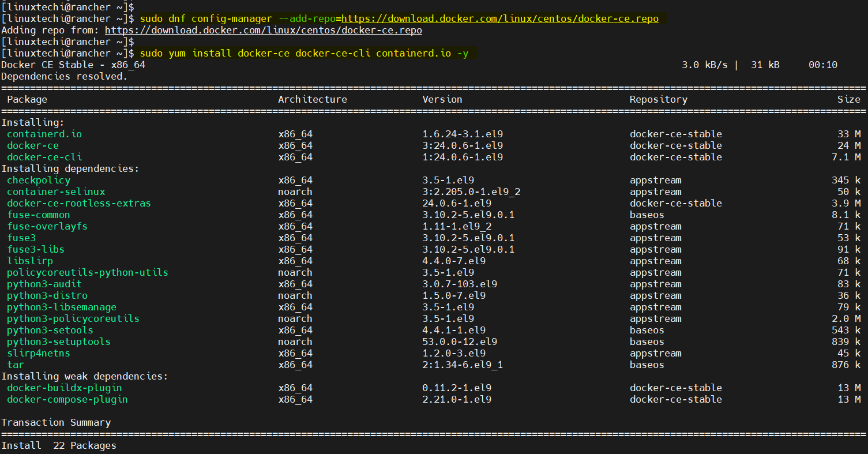
Task: Click version 3:24.0.6-1.el9 value
Action: [x=463, y=145]
